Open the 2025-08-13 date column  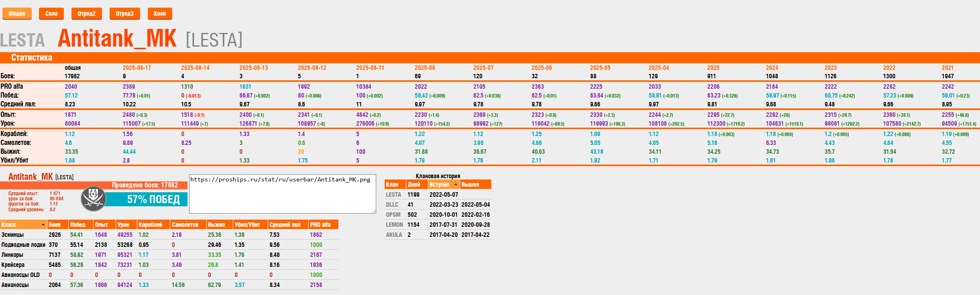coord(254,68)
